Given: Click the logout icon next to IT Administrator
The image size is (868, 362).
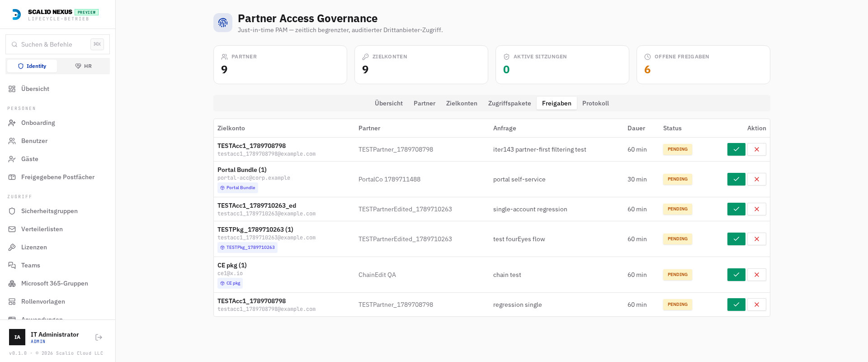Looking at the screenshot, I should 99,337.
